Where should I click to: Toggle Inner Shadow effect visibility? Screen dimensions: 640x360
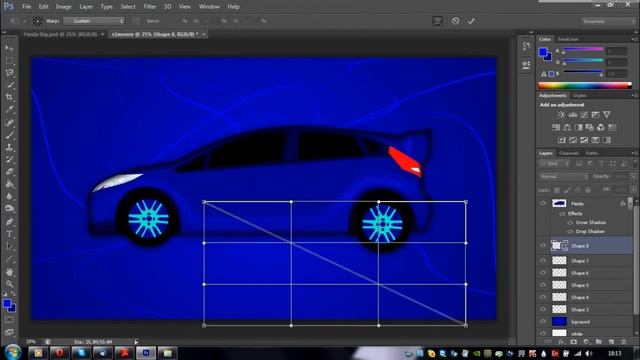click(570, 222)
